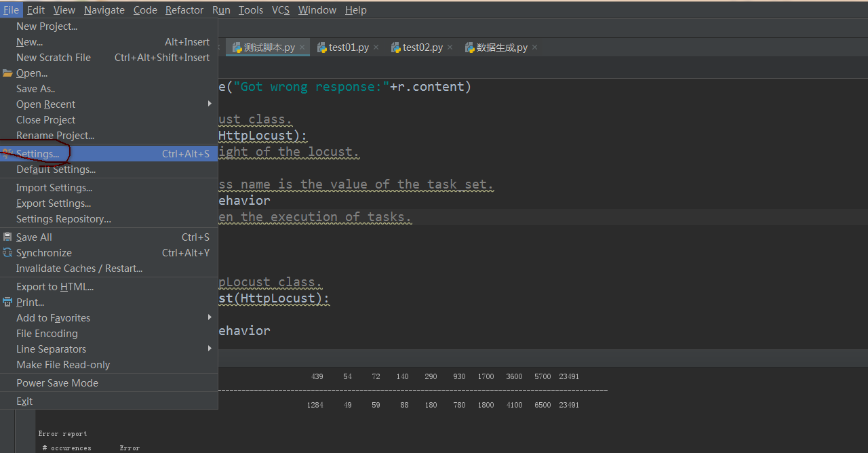The image size is (868, 453).
Task: Select New Project... entry
Action: point(47,26)
